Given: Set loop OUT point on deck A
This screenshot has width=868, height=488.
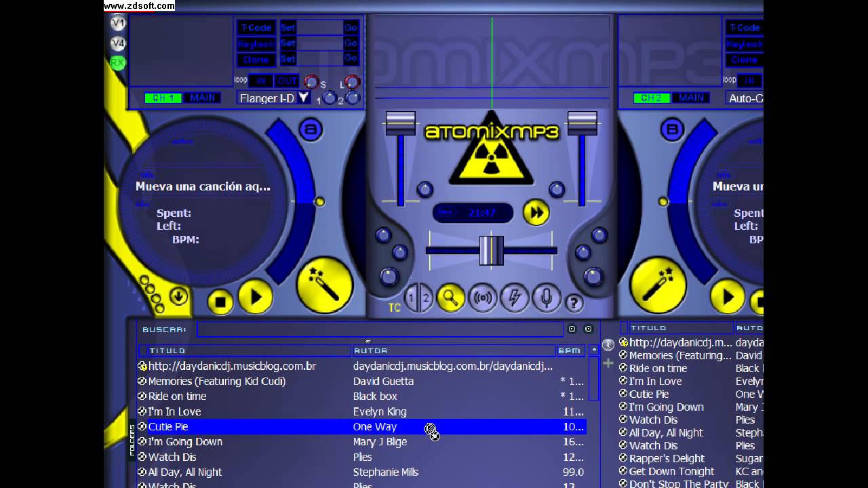Looking at the screenshot, I should 287,81.
